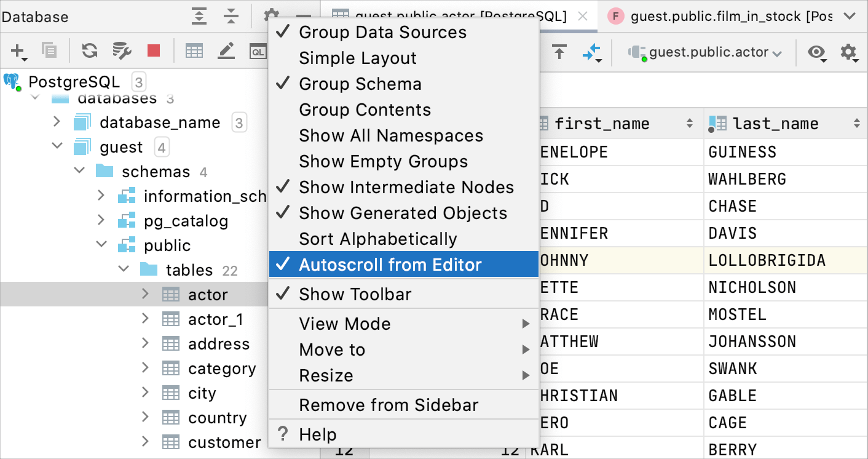This screenshot has height=459, width=868.
Task: Click the Edit Source pencil icon
Action: point(226,51)
